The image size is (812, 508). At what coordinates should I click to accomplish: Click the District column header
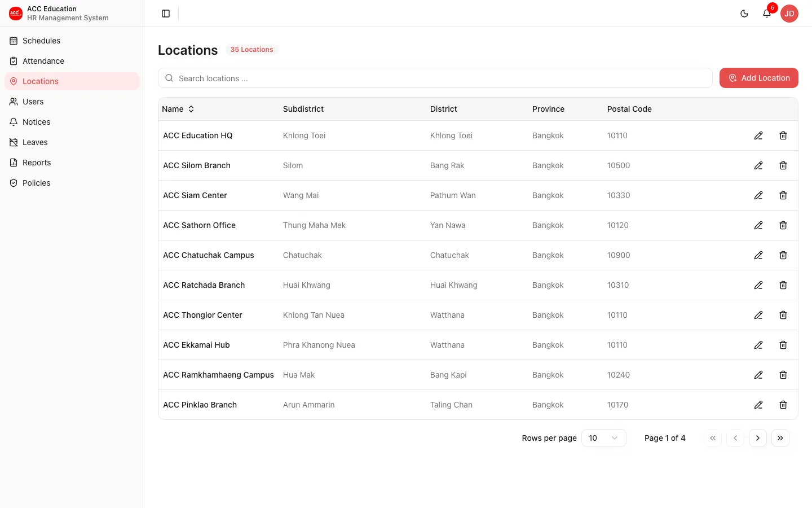[444, 109]
